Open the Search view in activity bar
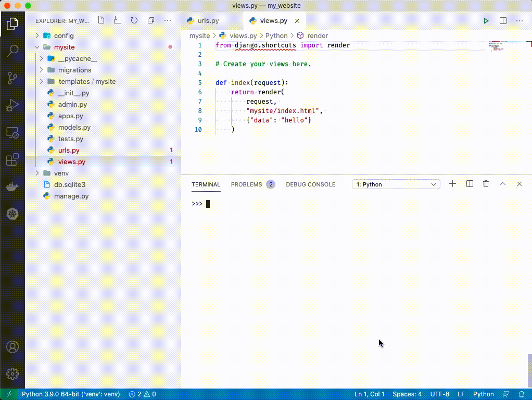The image size is (532, 400). [x=12, y=51]
